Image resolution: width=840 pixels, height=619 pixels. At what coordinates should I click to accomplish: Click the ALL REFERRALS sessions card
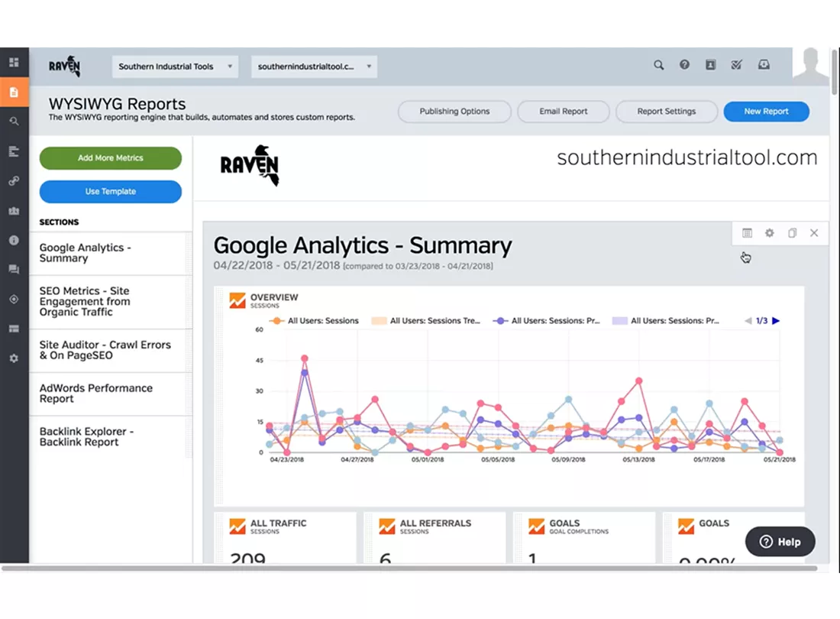click(435, 537)
